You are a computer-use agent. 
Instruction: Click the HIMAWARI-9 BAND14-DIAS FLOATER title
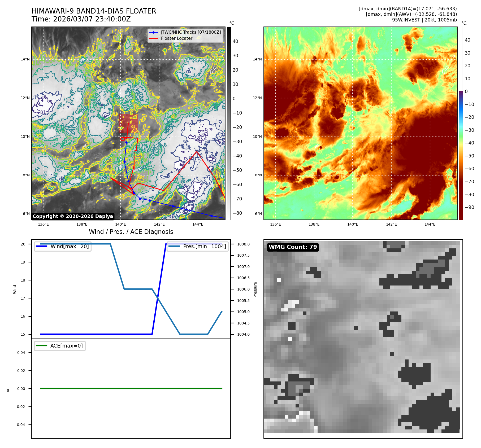click(x=94, y=11)
